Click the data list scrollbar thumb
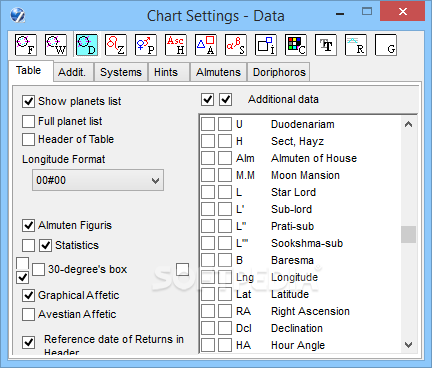 (408, 235)
